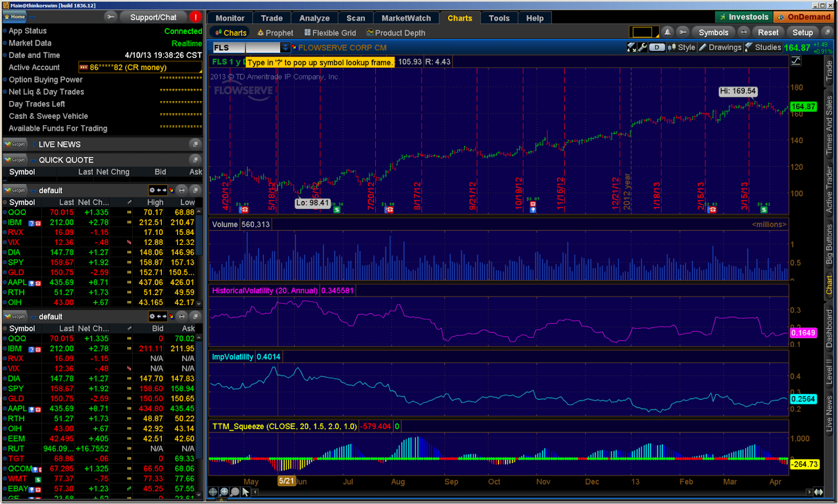Switch to the Analyze tab

(314, 18)
